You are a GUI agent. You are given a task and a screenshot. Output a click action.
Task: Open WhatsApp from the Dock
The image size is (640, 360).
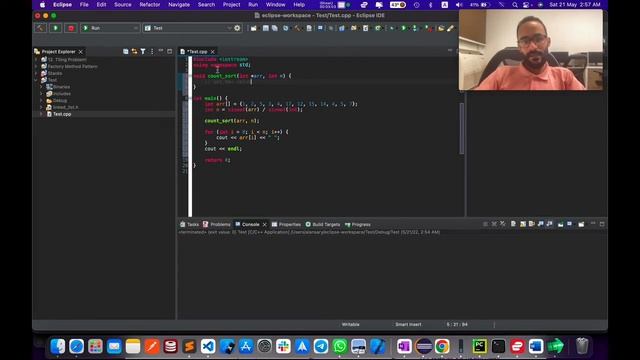coord(340,347)
